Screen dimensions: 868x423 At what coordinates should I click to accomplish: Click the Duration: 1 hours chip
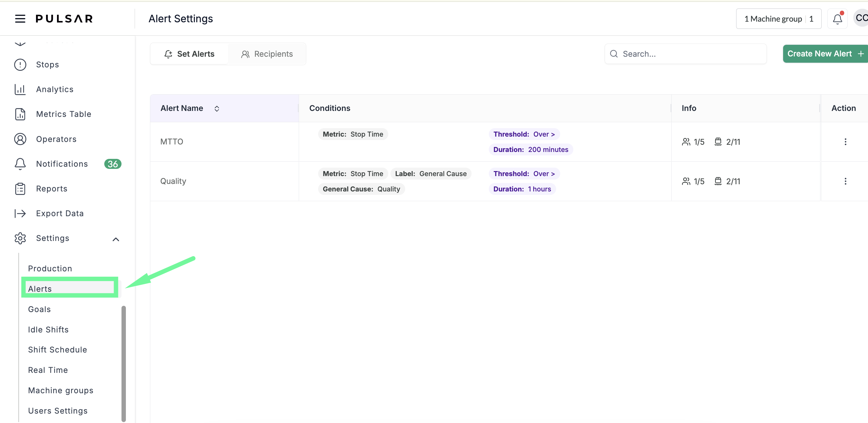pyautogui.click(x=522, y=189)
